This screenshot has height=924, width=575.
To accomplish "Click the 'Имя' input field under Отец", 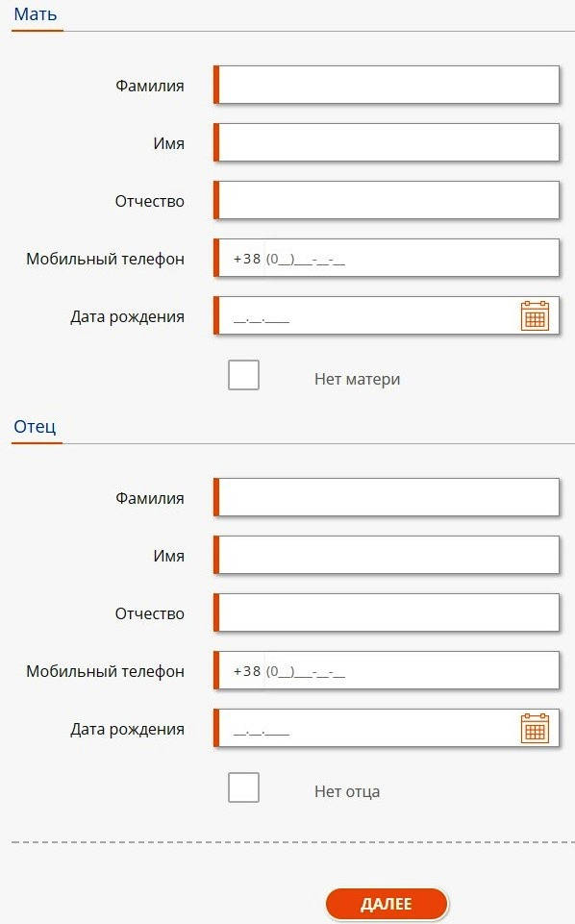I will click(385, 555).
